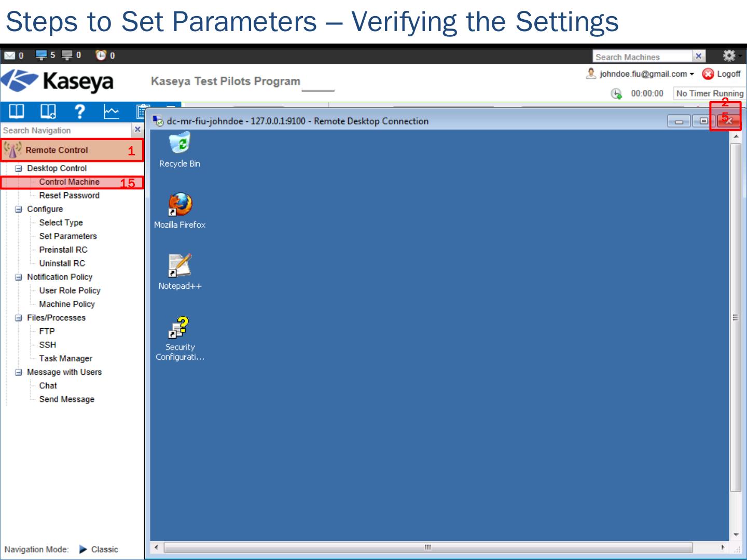
Task: Click the alarm clock icon in top bar
Action: coord(101,55)
